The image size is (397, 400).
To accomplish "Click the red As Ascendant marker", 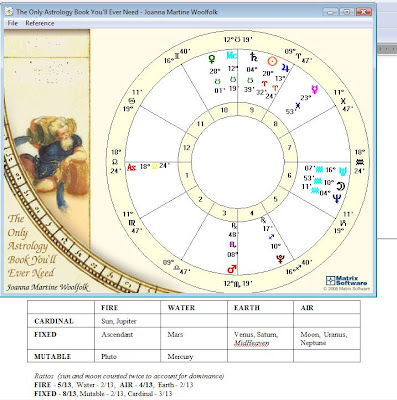I will click(132, 167).
